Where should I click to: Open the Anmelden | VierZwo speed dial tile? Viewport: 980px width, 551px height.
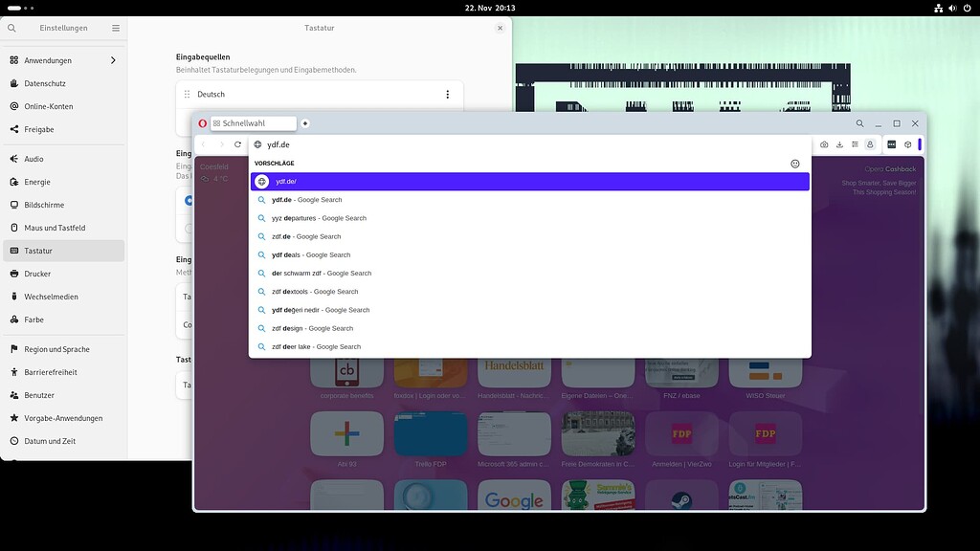click(x=681, y=433)
